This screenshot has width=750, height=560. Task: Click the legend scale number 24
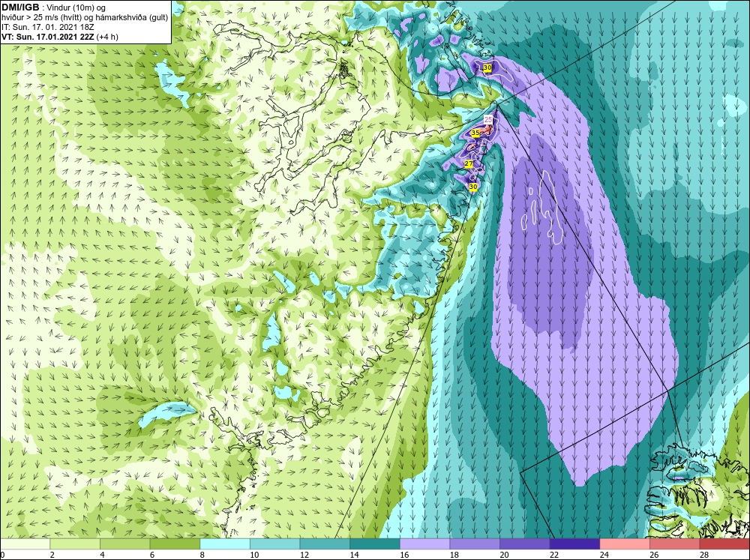(x=604, y=555)
